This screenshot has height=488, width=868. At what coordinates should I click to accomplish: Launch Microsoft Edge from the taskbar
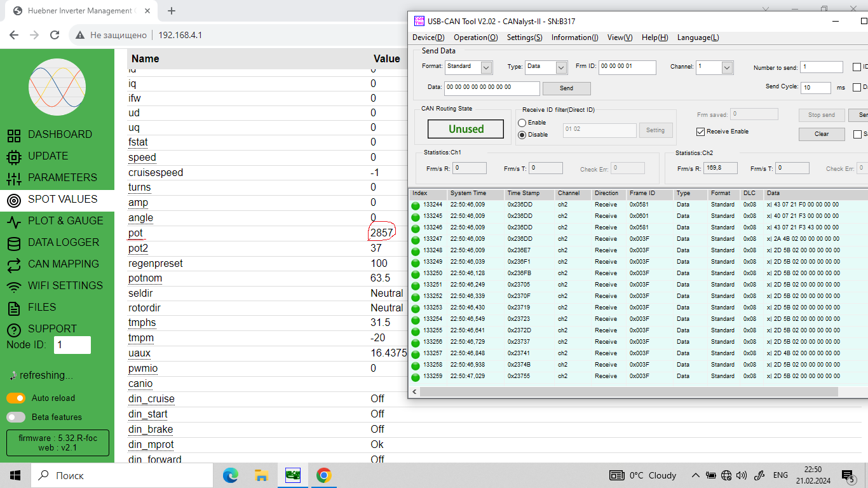click(230, 475)
